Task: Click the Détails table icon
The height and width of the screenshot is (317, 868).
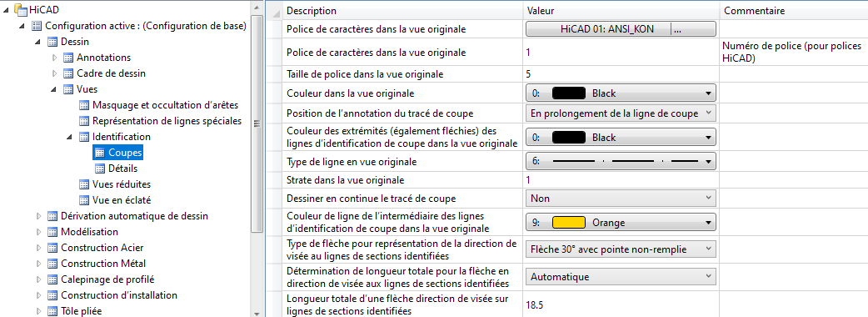Action: [x=100, y=169]
